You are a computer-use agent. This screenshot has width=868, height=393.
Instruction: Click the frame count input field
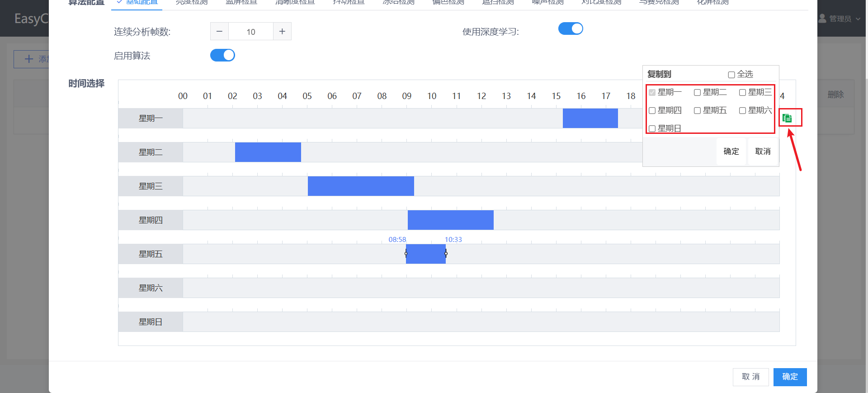tap(251, 32)
